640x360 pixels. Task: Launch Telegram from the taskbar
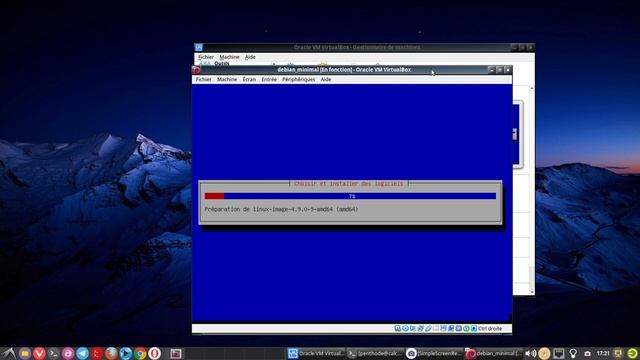tap(82, 353)
